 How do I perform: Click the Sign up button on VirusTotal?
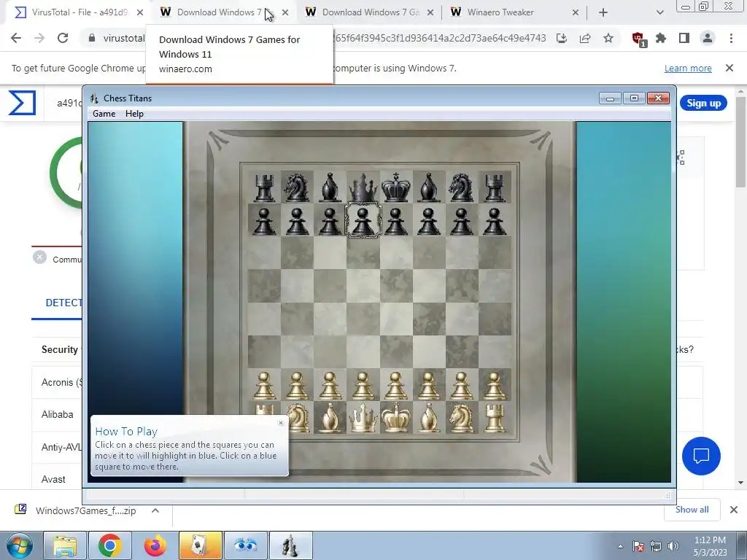click(x=704, y=104)
